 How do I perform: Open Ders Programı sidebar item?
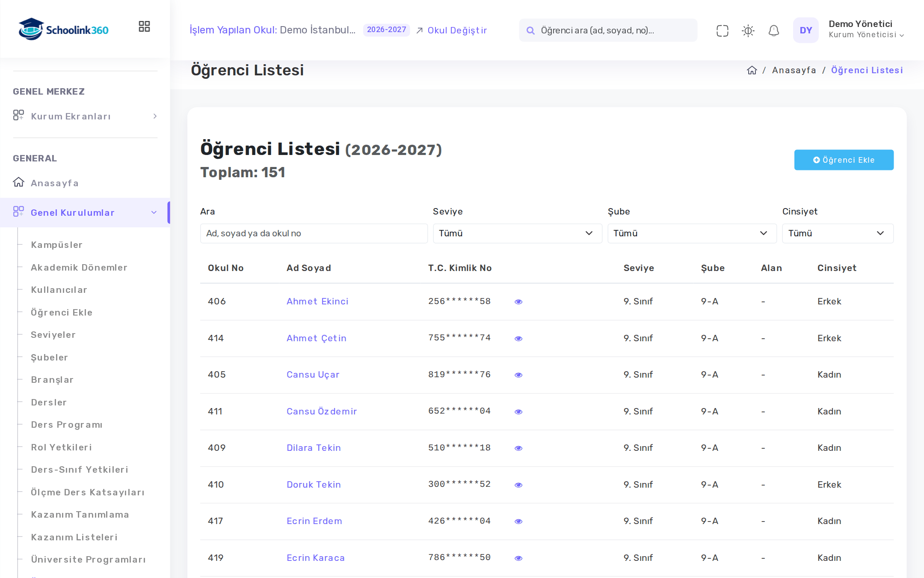[x=67, y=425]
